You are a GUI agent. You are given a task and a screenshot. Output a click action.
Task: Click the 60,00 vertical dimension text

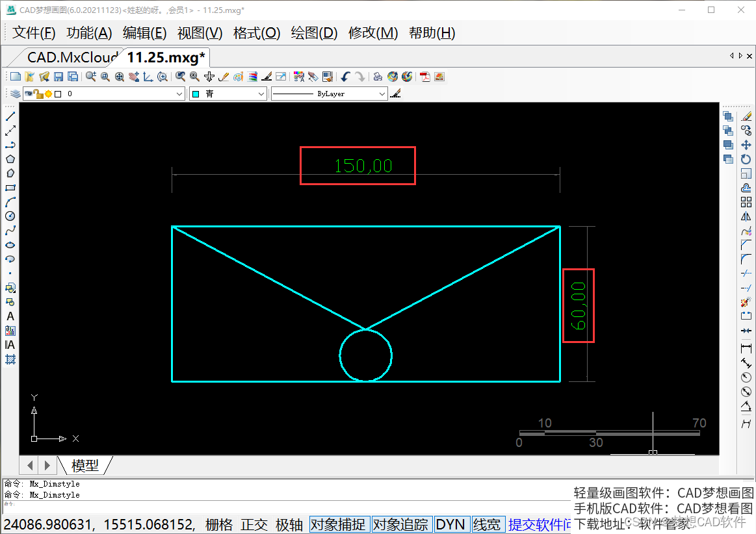coord(578,306)
